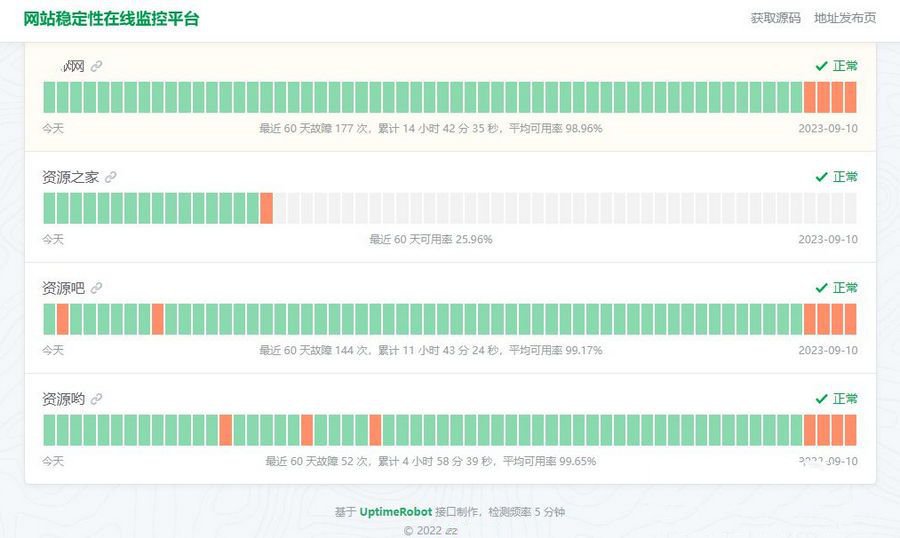Open the 获取源码 link in header

(x=775, y=18)
